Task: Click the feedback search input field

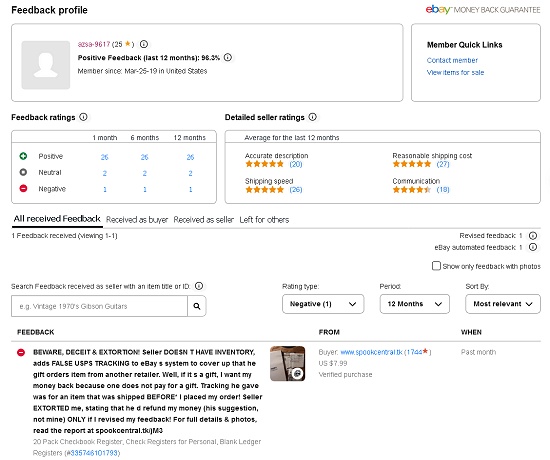Action: pos(100,306)
